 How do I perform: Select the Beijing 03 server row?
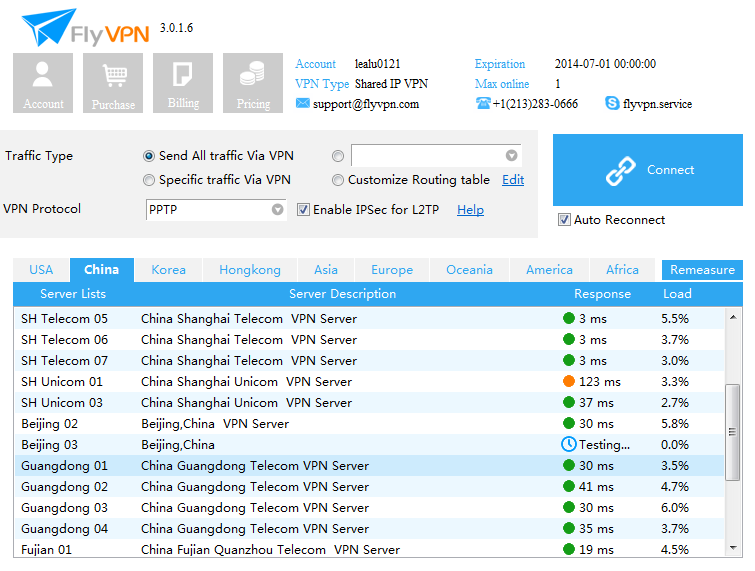point(369,444)
